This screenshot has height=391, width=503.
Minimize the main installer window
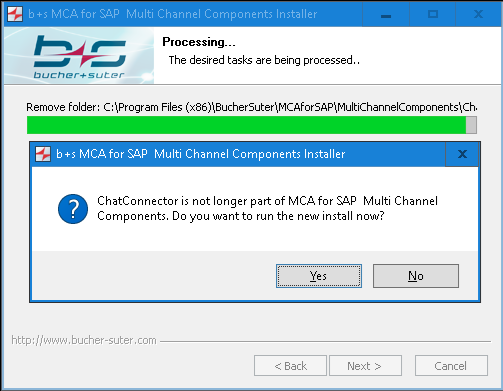[386, 14]
